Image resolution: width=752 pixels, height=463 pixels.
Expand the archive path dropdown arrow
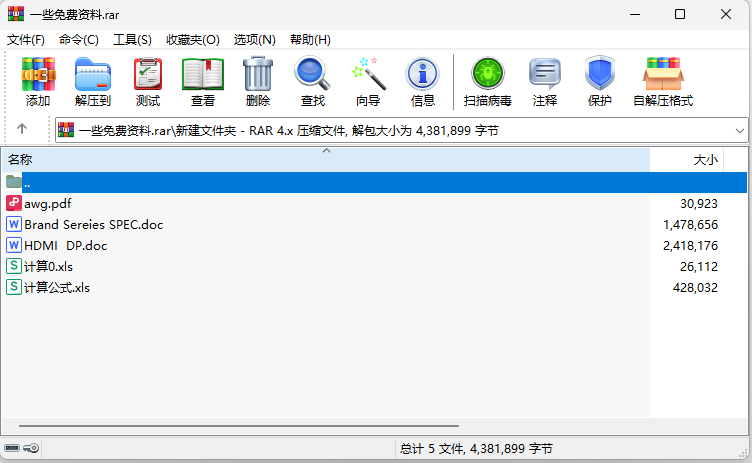pos(740,131)
